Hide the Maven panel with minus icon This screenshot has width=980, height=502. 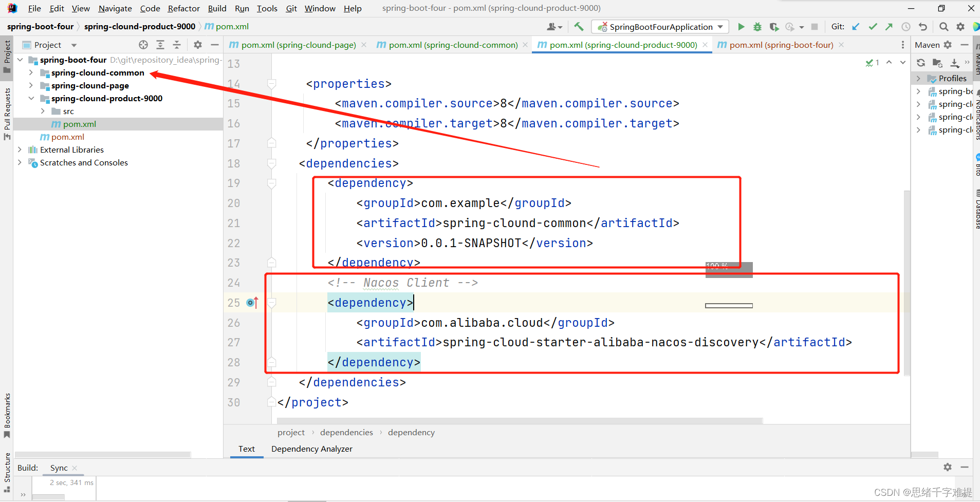(965, 45)
